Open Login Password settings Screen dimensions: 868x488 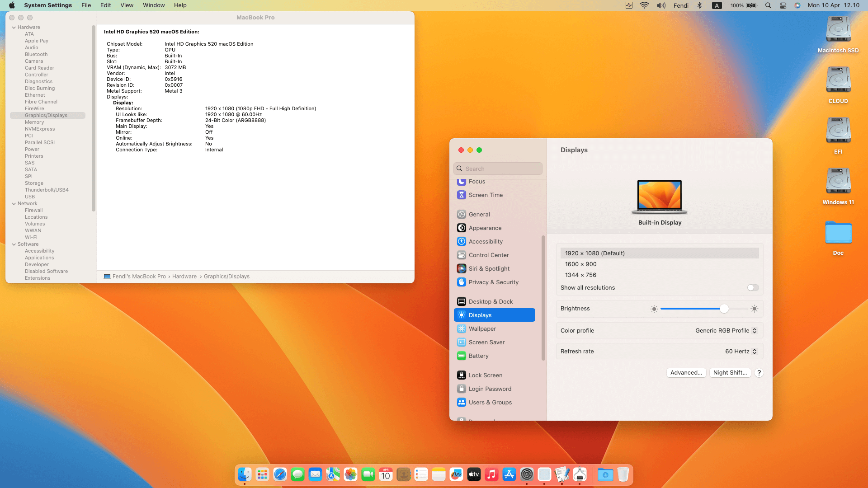pyautogui.click(x=494, y=389)
